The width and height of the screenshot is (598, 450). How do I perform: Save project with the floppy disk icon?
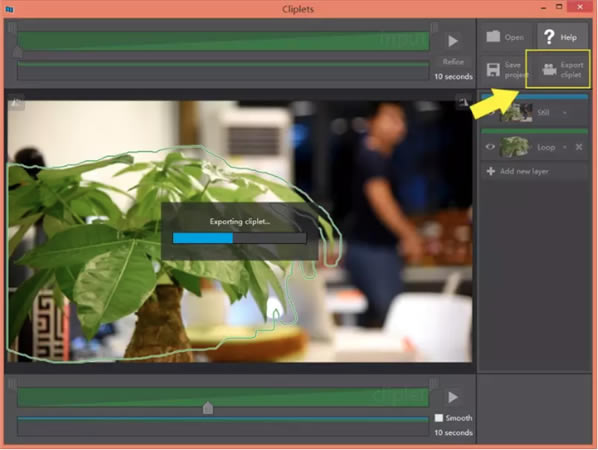coord(493,70)
